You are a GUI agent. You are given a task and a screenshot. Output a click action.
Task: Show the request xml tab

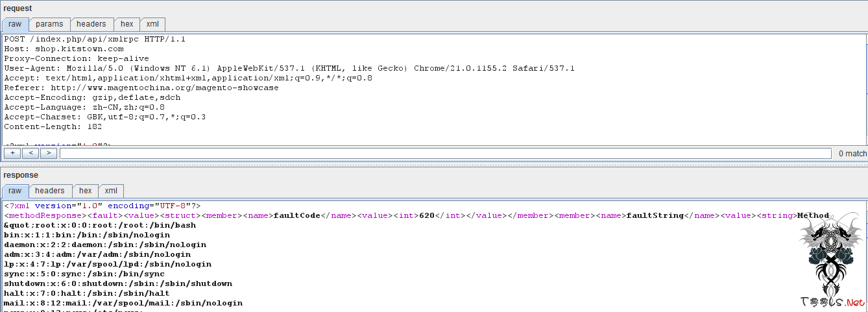152,24
